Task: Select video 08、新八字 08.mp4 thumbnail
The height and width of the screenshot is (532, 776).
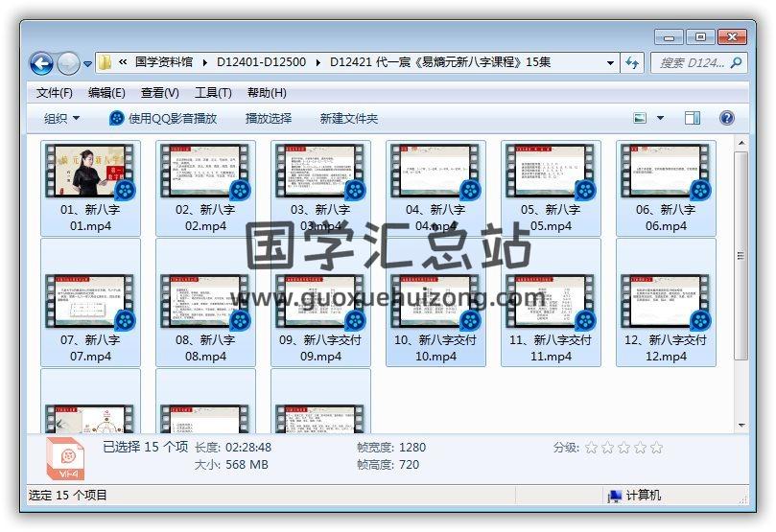Action: point(205,302)
